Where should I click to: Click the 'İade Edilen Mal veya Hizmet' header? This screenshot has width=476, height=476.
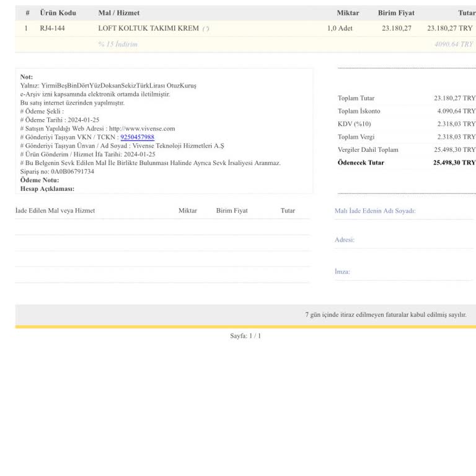click(x=55, y=210)
